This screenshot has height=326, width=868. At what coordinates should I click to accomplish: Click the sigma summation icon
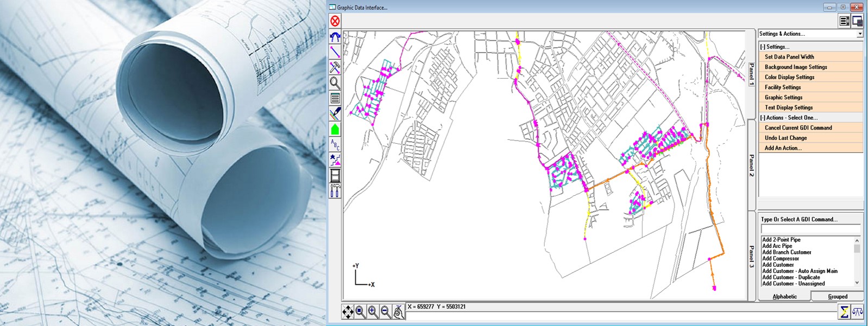pyautogui.click(x=844, y=312)
